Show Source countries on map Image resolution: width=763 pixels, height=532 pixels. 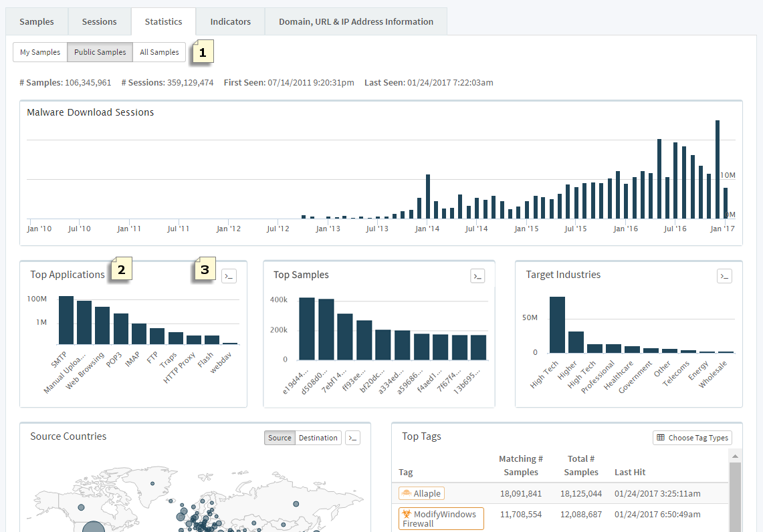coord(280,438)
